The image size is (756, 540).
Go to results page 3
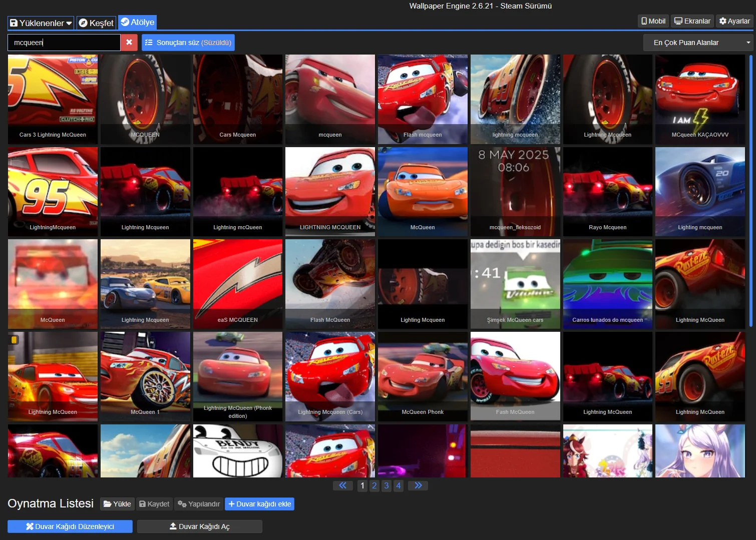[x=387, y=485]
